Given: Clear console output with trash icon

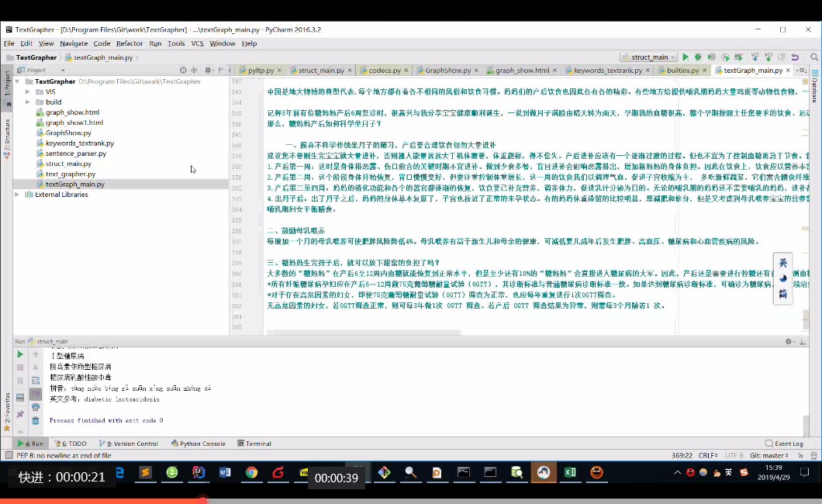Looking at the screenshot, I should point(36,420).
